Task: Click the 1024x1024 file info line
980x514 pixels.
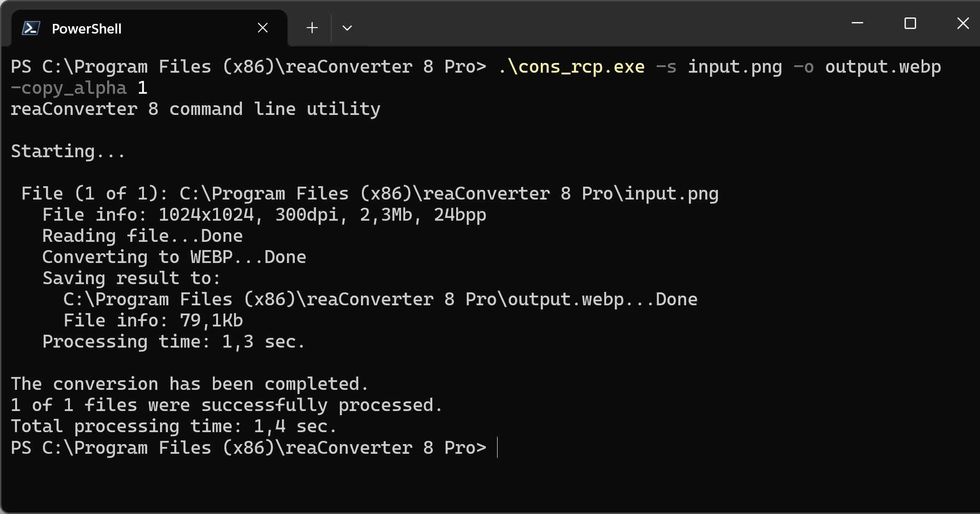Action: (264, 215)
